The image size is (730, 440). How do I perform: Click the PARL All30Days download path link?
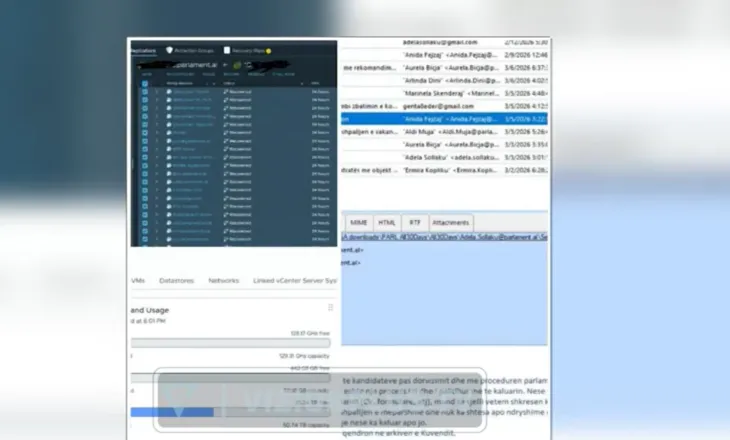coord(445,237)
